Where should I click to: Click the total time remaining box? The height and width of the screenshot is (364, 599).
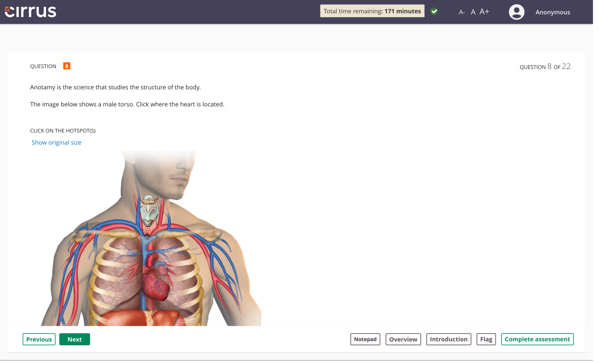[x=372, y=11]
